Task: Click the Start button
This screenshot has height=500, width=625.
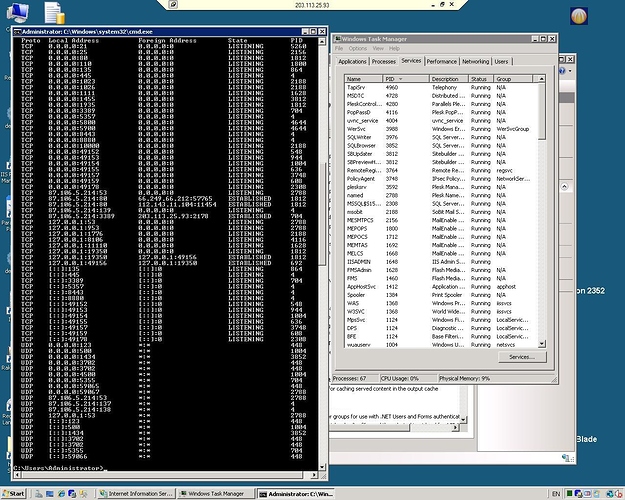Action: (13, 494)
